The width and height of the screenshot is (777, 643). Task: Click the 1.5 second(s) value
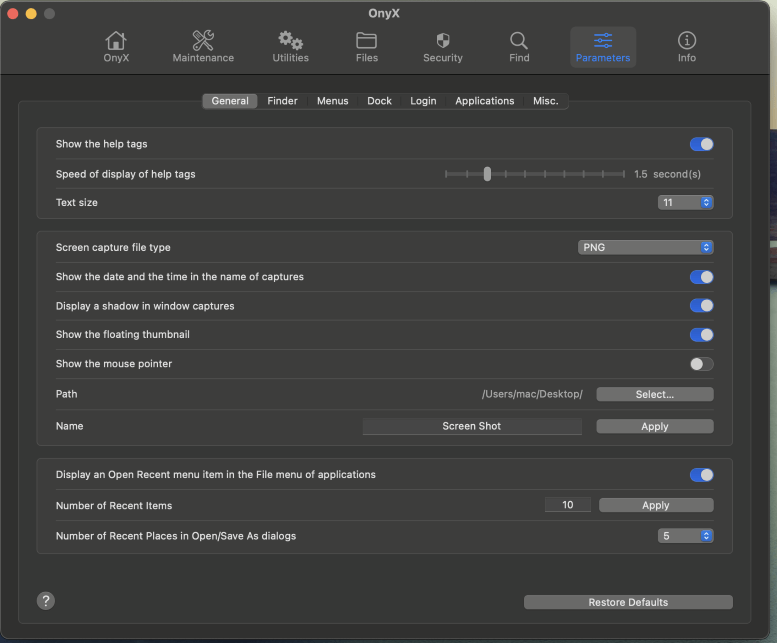point(667,174)
